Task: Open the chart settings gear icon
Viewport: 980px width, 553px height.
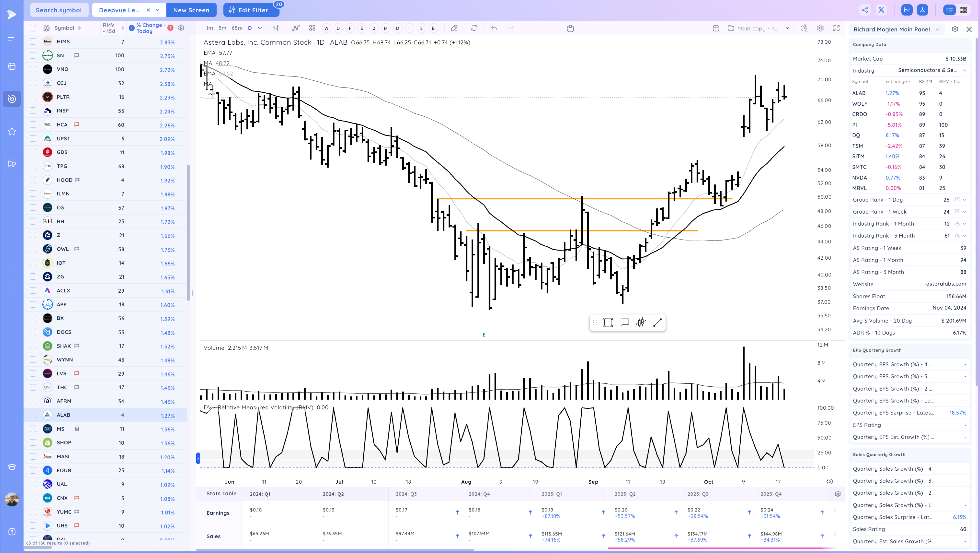Action: click(820, 28)
